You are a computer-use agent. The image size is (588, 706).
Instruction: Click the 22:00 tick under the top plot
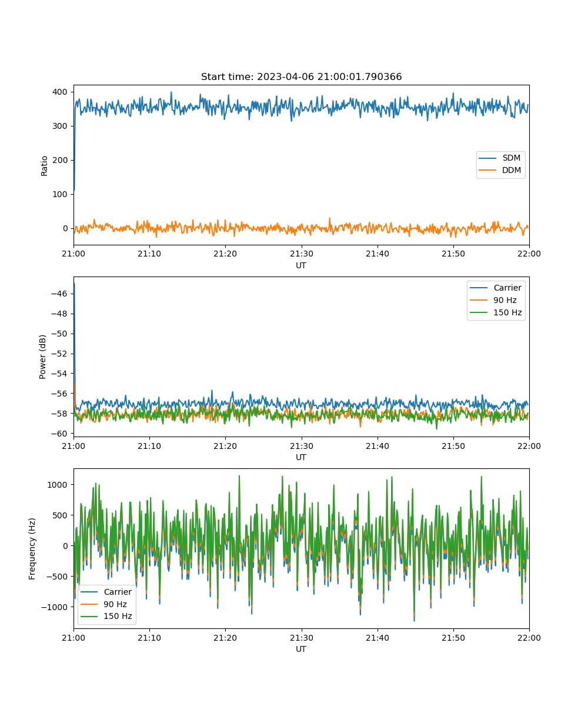tap(529, 254)
